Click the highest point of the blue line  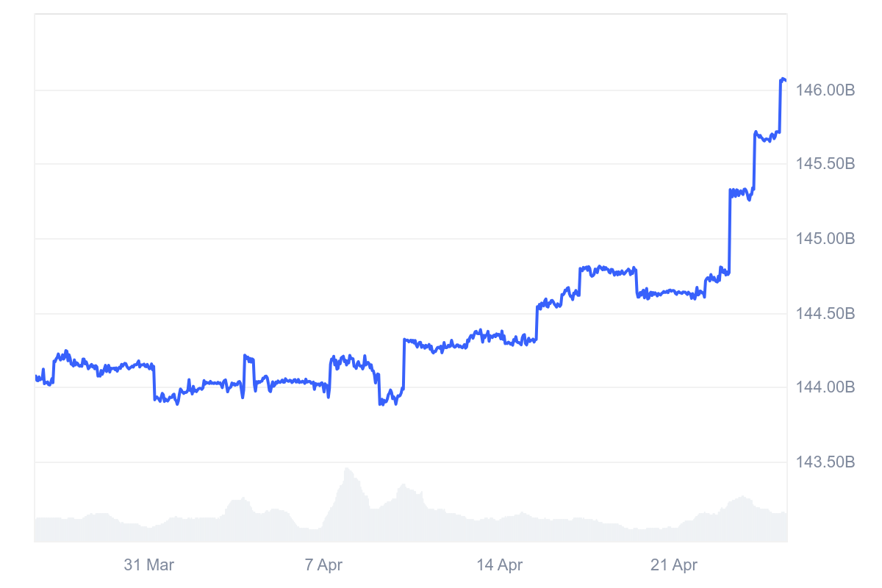[x=783, y=79]
